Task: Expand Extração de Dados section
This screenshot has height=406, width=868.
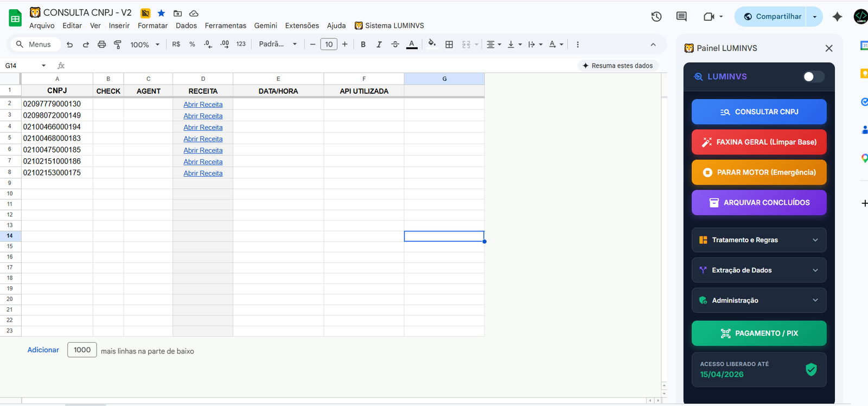Action: click(x=758, y=270)
